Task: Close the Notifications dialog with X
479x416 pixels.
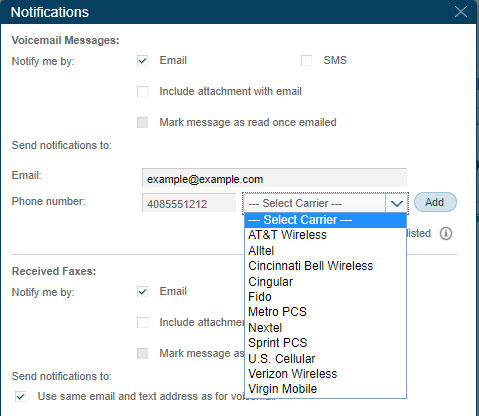Action: tap(461, 12)
